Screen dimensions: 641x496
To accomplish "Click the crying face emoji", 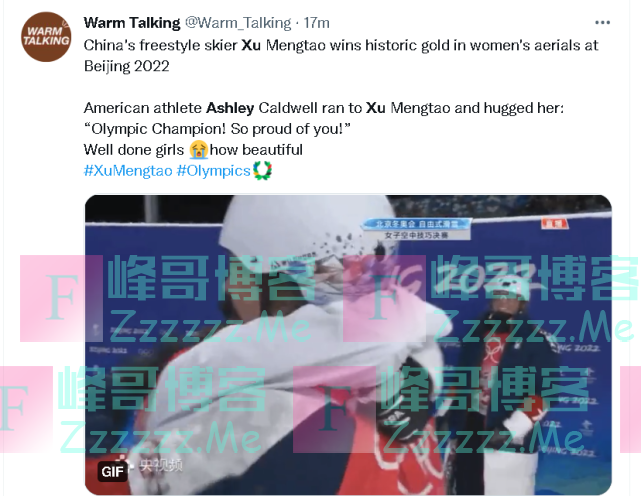I will pos(199,150).
